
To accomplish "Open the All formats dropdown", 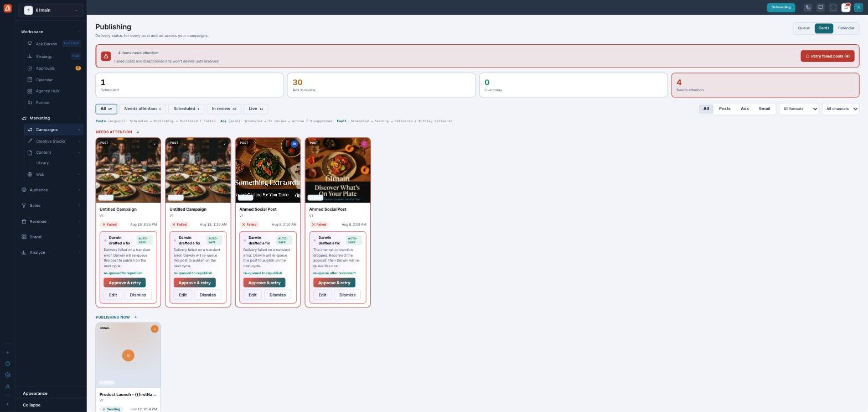I will 799,109.
